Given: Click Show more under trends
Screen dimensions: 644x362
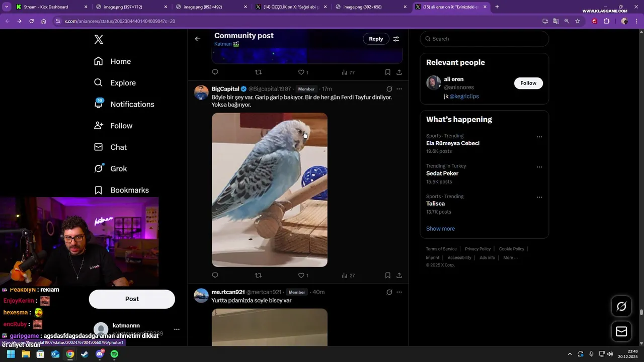Looking at the screenshot, I should (440, 229).
